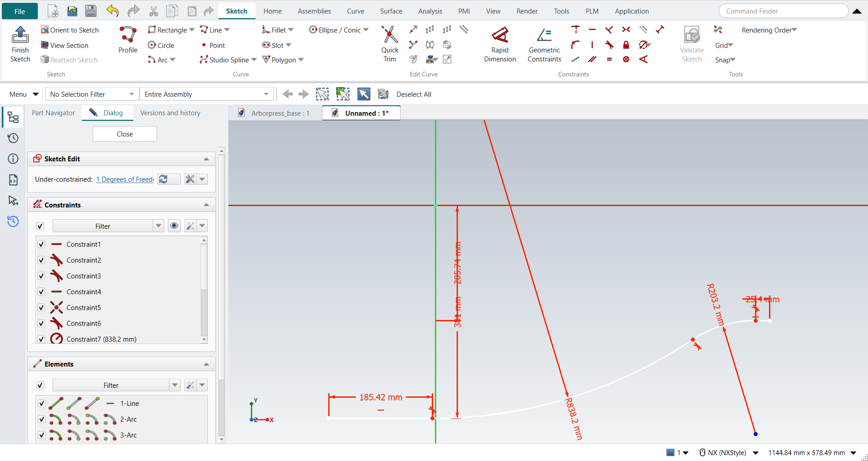Click 1 Degrees of Freedom link
This screenshot has height=461, width=868.
pyautogui.click(x=125, y=179)
